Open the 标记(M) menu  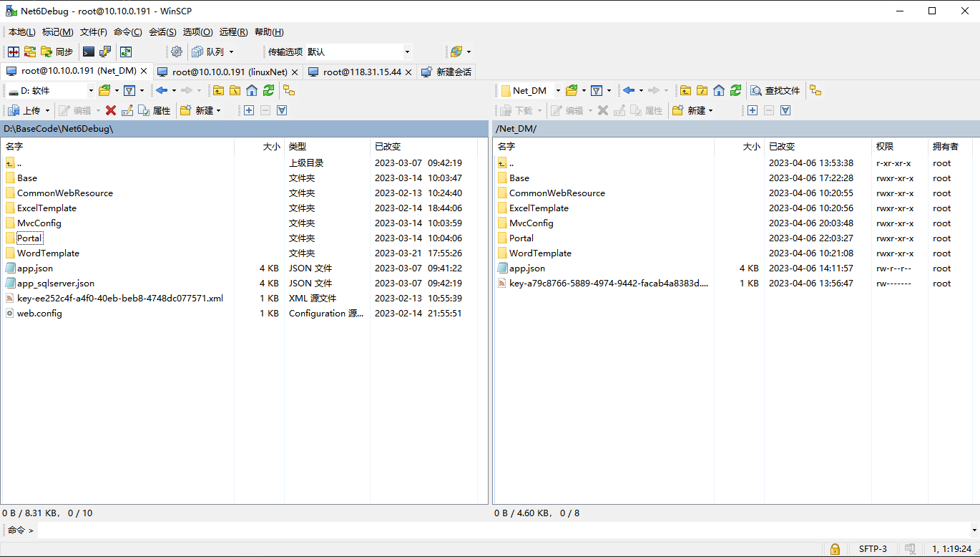pos(58,32)
